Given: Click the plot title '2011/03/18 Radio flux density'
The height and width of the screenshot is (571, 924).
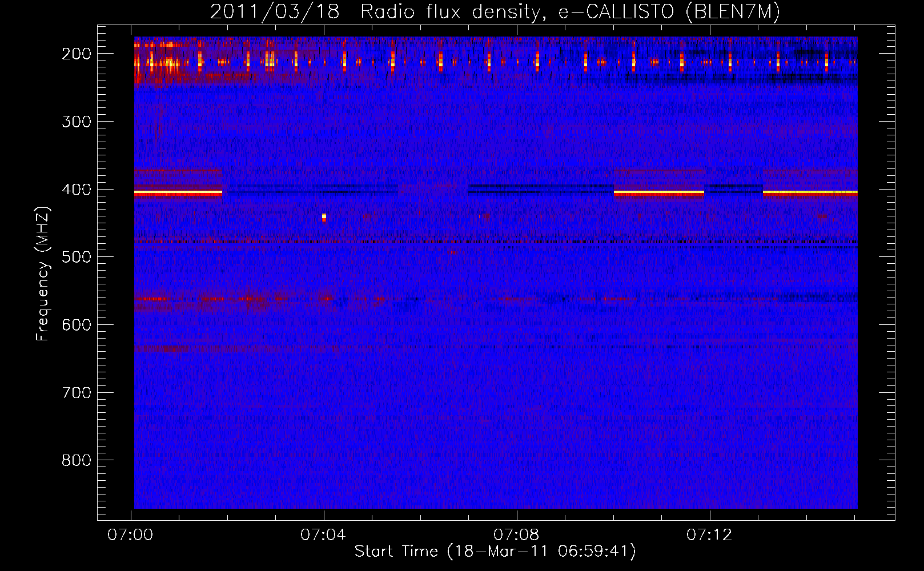Looking at the screenshot, I should 495,11.
